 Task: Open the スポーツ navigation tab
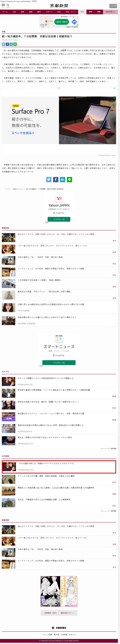point(49,12)
